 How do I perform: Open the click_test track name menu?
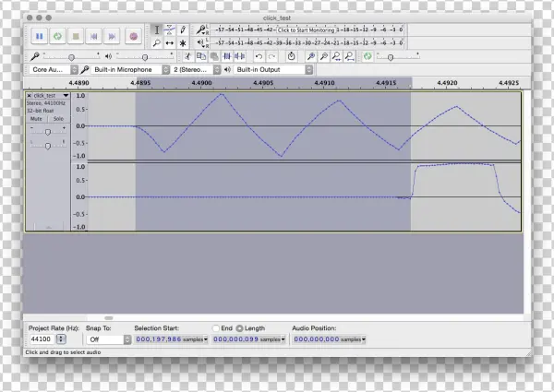point(47,96)
